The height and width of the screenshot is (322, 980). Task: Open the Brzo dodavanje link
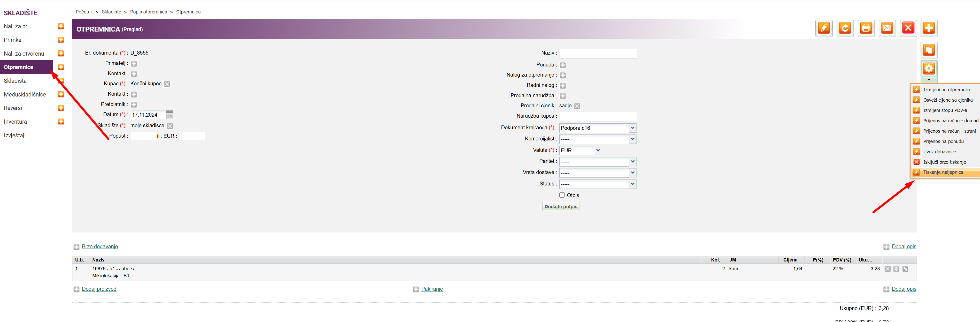click(x=100, y=247)
